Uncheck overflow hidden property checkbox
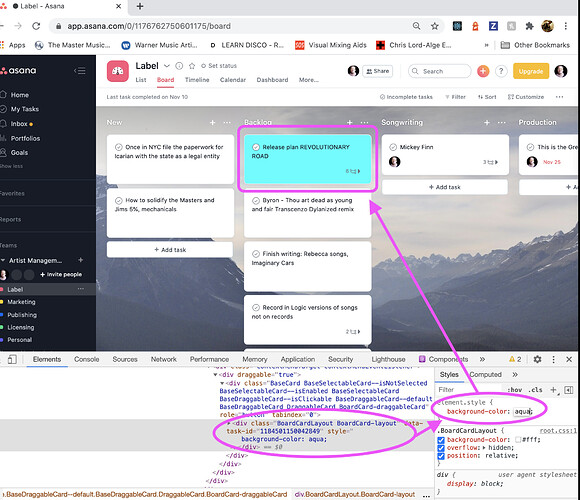This screenshot has width=580, height=500. pos(441,448)
